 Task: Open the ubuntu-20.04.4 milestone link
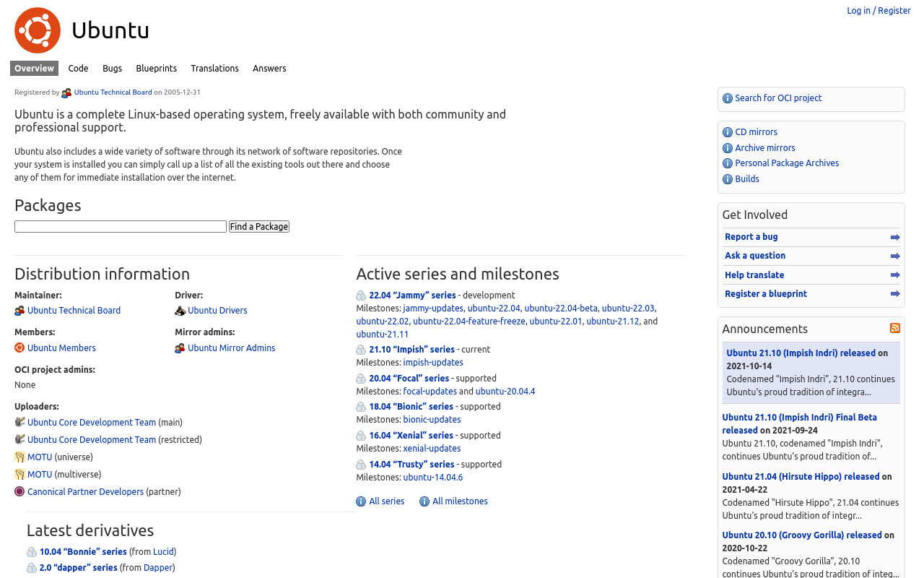click(x=505, y=391)
